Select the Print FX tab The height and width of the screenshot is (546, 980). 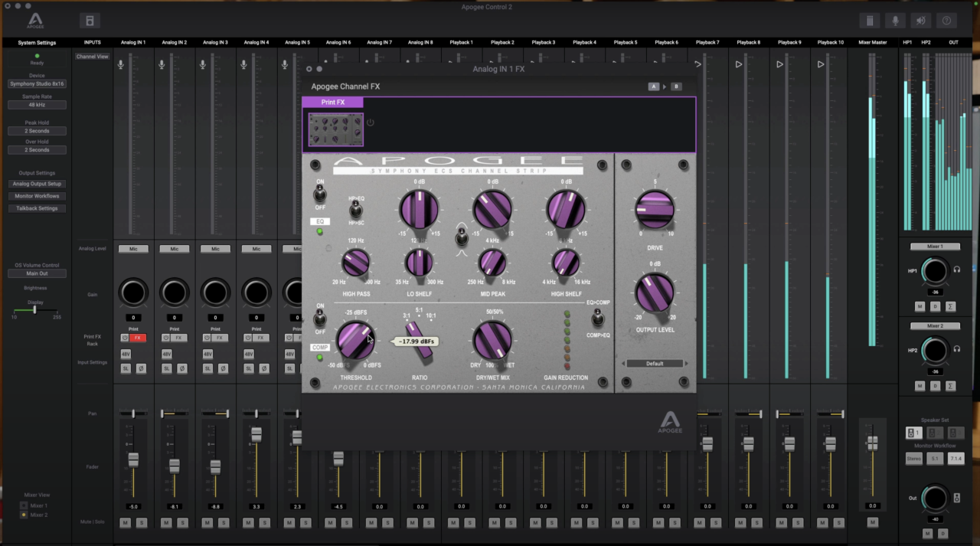pyautogui.click(x=332, y=102)
